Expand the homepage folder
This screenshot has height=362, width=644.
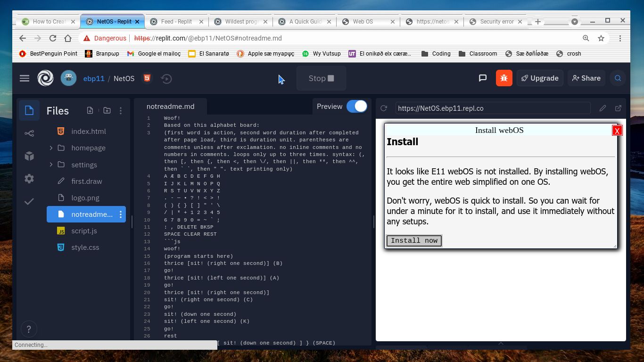tap(51, 148)
